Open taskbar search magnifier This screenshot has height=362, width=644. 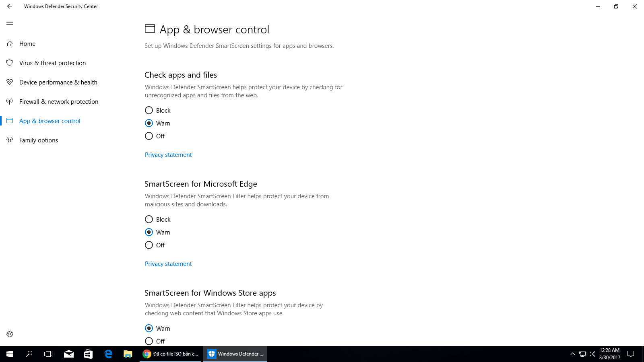(29, 354)
